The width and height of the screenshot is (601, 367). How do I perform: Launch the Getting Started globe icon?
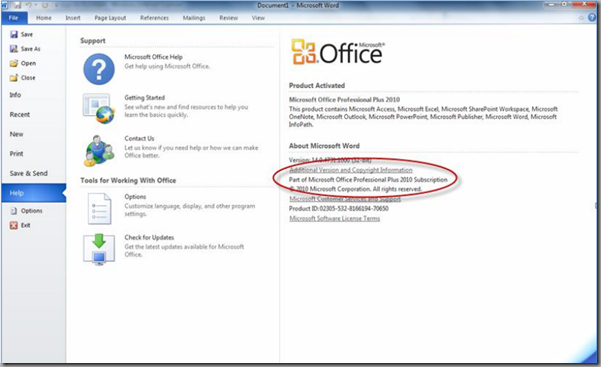(x=99, y=109)
